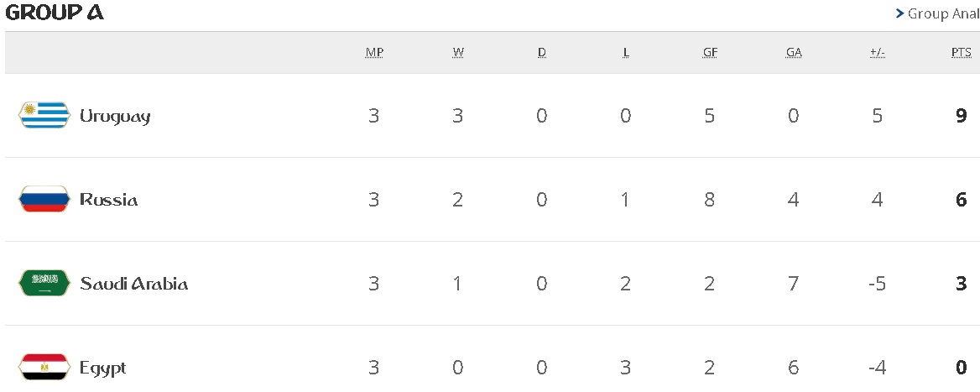Click the Russia flag icon

click(x=44, y=200)
